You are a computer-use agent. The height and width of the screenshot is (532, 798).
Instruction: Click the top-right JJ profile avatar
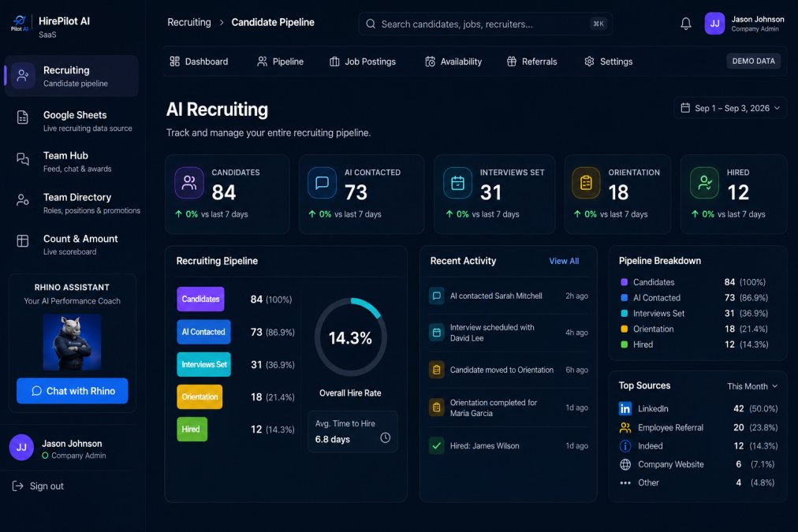pos(714,24)
